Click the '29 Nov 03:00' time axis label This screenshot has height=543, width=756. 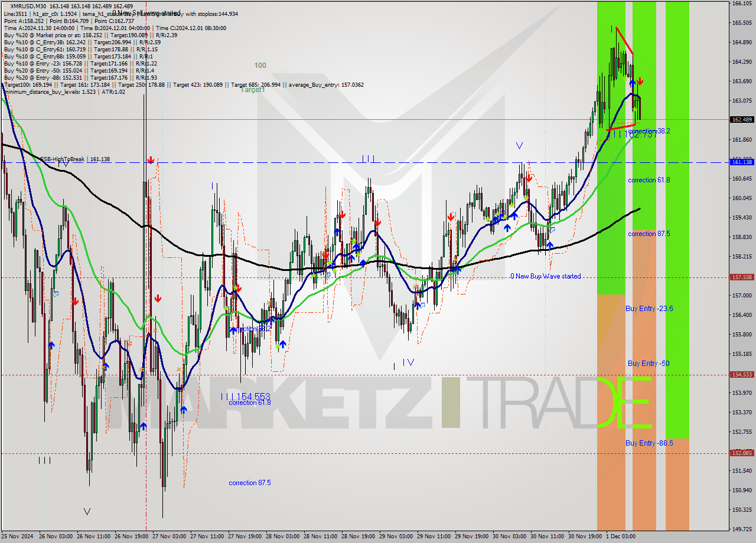click(x=396, y=537)
